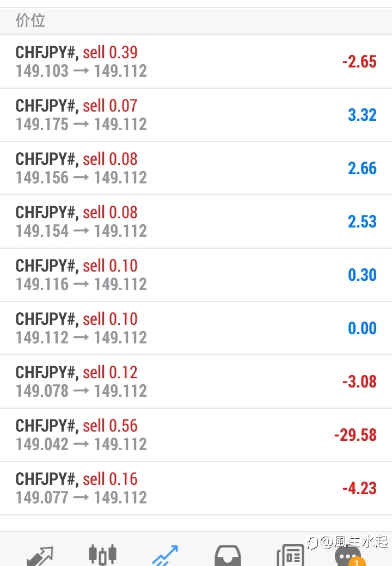The image size is (392, 566).
Task: Select the CHFJPY# sell 0.16 position
Action: tap(196, 488)
